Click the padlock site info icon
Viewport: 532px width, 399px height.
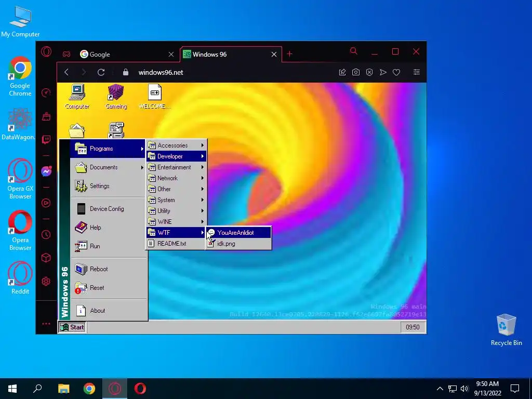pyautogui.click(x=126, y=72)
